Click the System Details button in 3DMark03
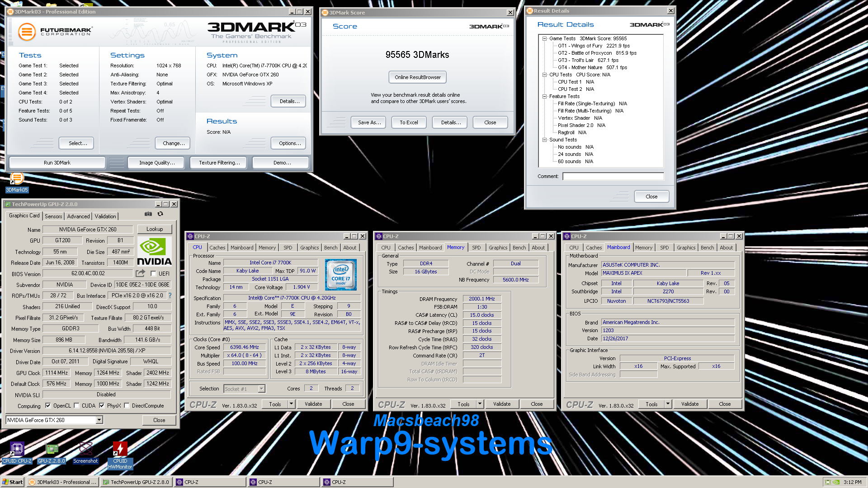Viewport: 868px width, 488px height. coord(289,101)
